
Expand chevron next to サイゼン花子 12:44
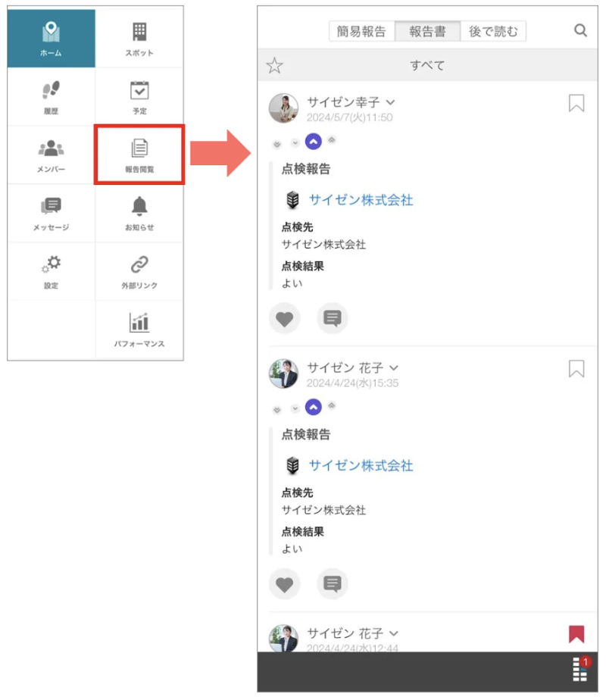click(x=393, y=633)
